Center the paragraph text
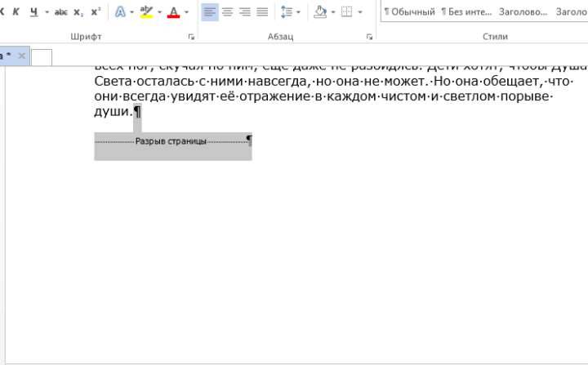 coord(227,12)
